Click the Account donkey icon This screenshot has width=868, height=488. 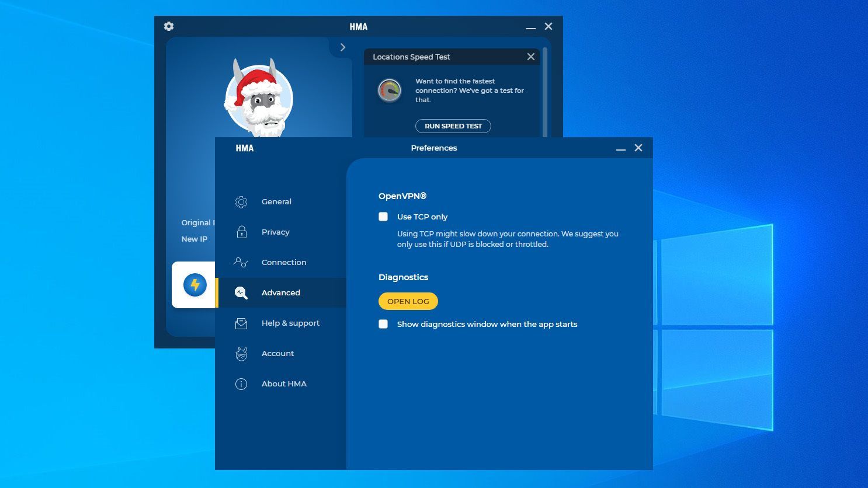pyautogui.click(x=241, y=354)
